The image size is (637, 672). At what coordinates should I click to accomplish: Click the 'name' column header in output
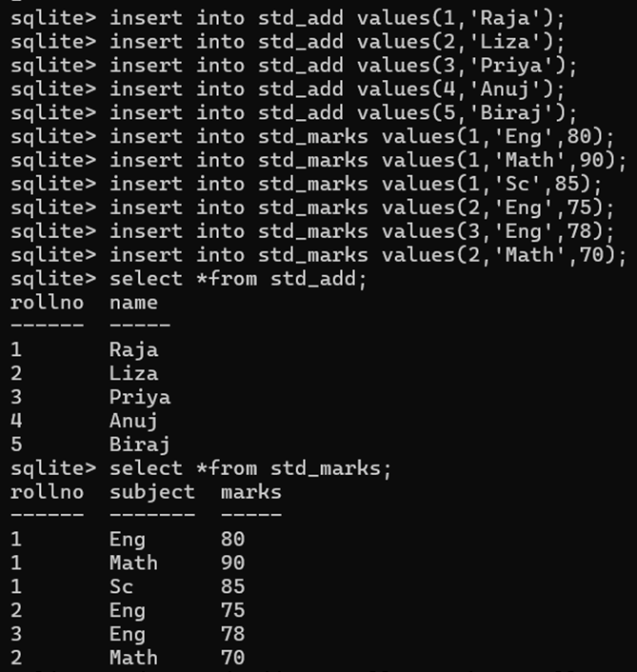[x=133, y=303]
